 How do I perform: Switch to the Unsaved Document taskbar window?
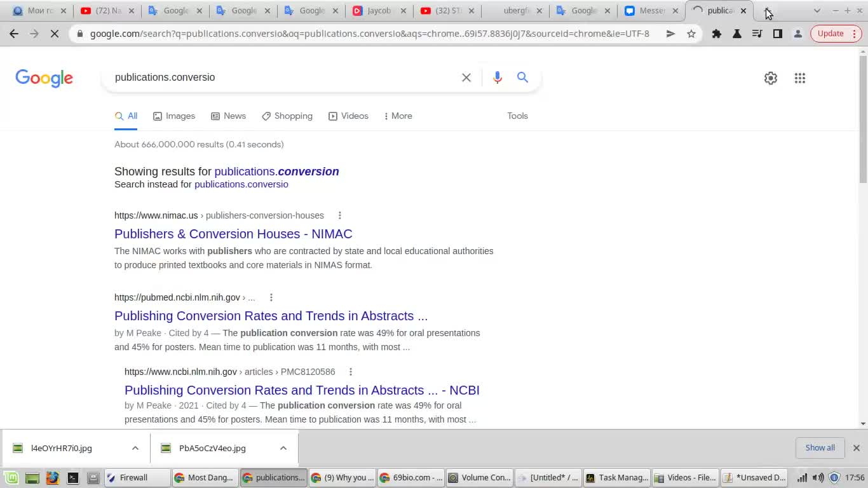coord(754,478)
